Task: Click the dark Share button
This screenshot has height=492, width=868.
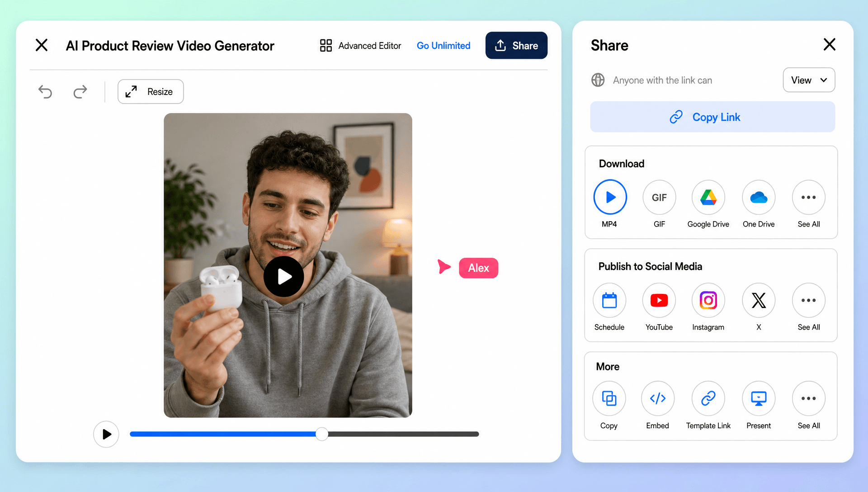Action: 516,45
